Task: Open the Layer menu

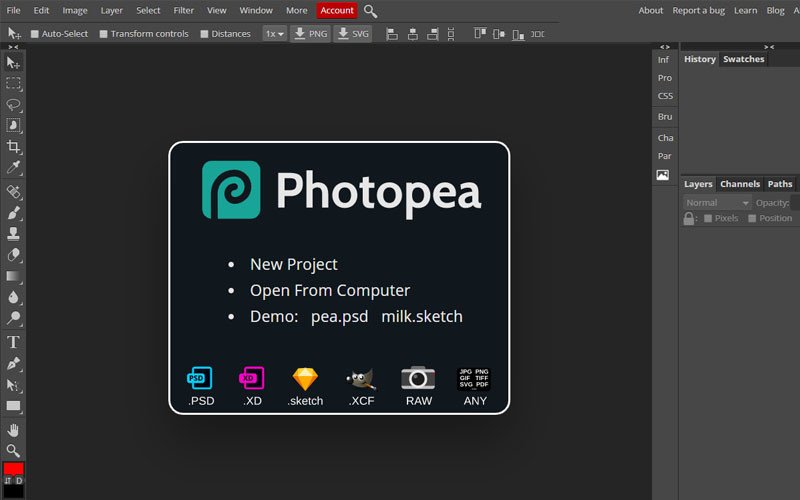Action: click(x=112, y=10)
